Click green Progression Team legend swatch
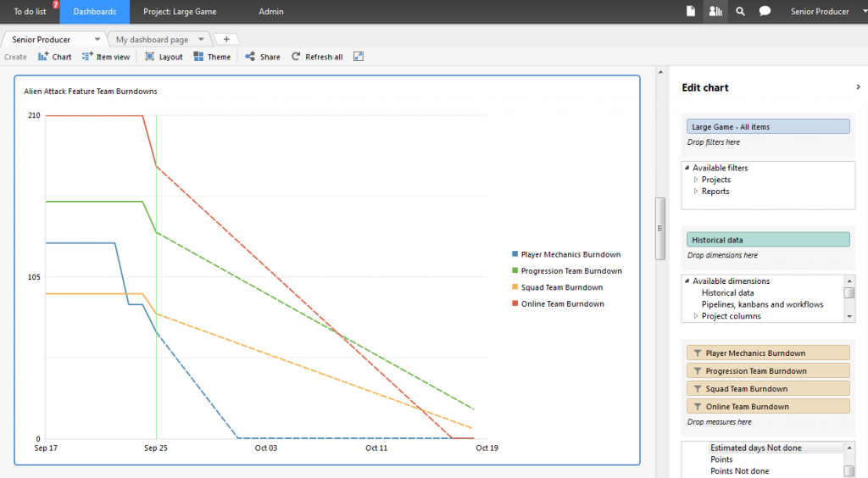868x478 pixels. (x=515, y=270)
